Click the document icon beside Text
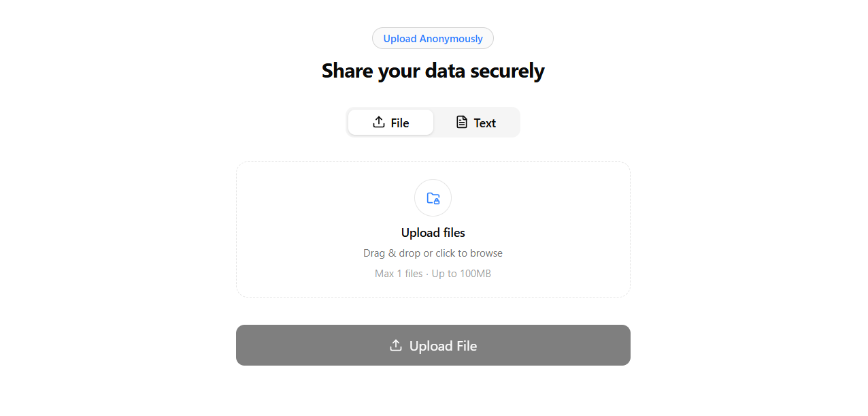This screenshot has height=416, width=868. [x=462, y=123]
